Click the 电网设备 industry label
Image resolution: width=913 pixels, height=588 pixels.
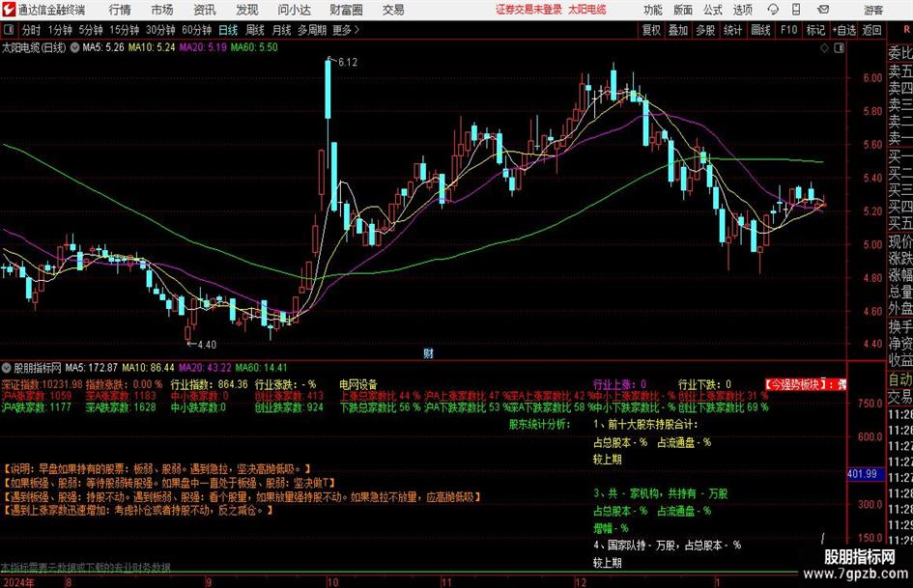click(358, 384)
